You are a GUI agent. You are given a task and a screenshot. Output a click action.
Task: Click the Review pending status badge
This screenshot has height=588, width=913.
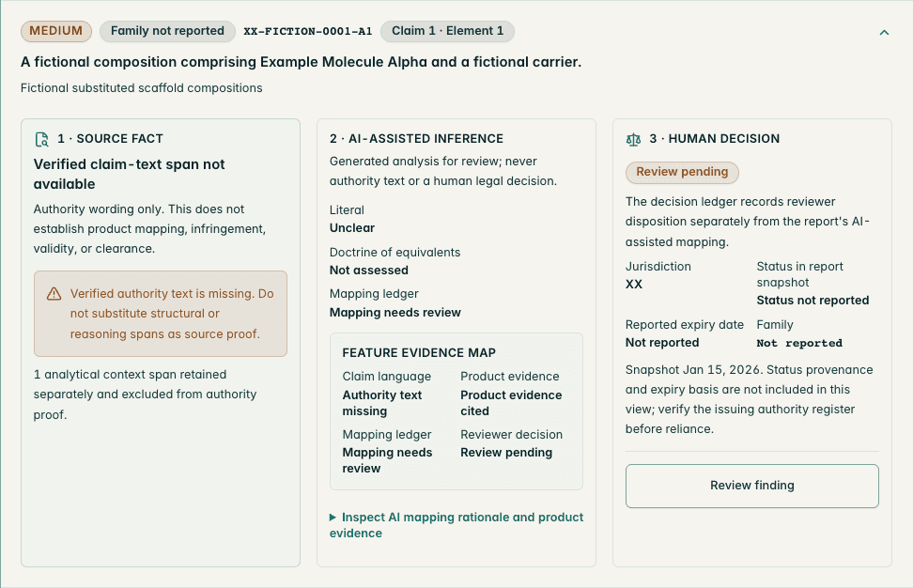coord(682,172)
